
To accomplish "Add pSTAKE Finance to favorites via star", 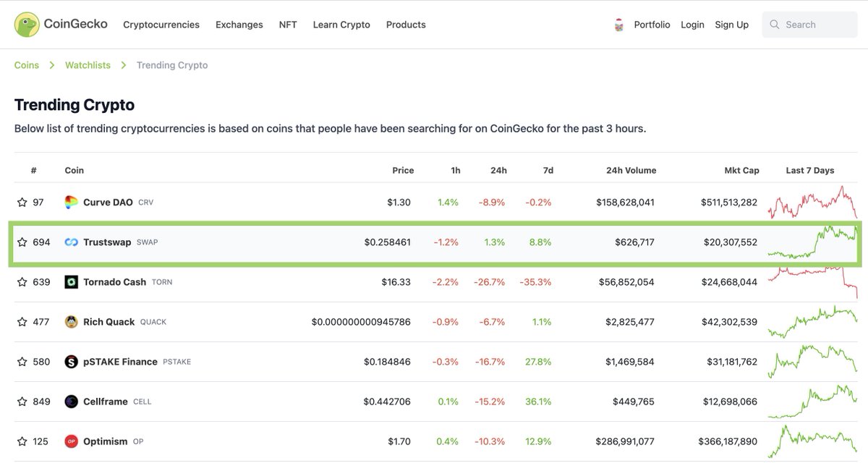I will pos(22,362).
